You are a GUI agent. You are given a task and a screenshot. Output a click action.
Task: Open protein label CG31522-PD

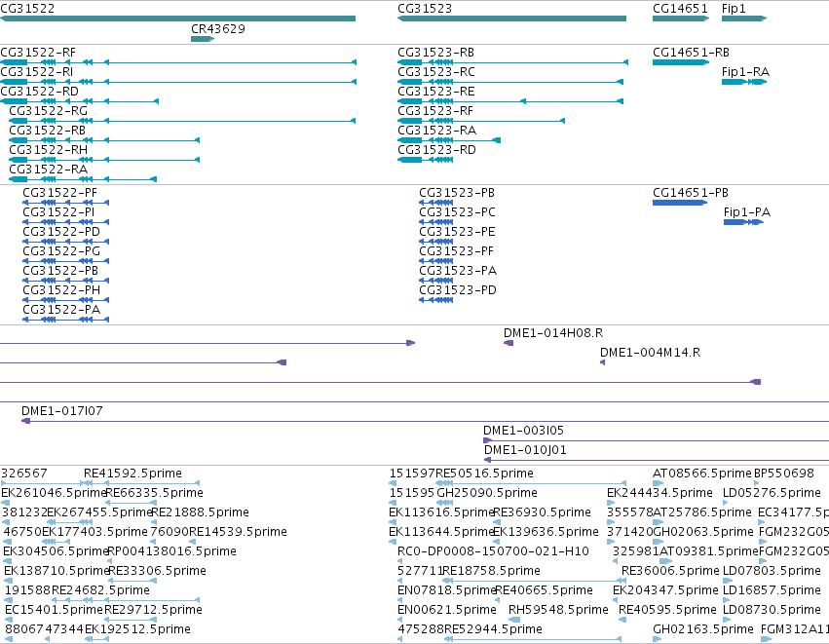[60, 232]
